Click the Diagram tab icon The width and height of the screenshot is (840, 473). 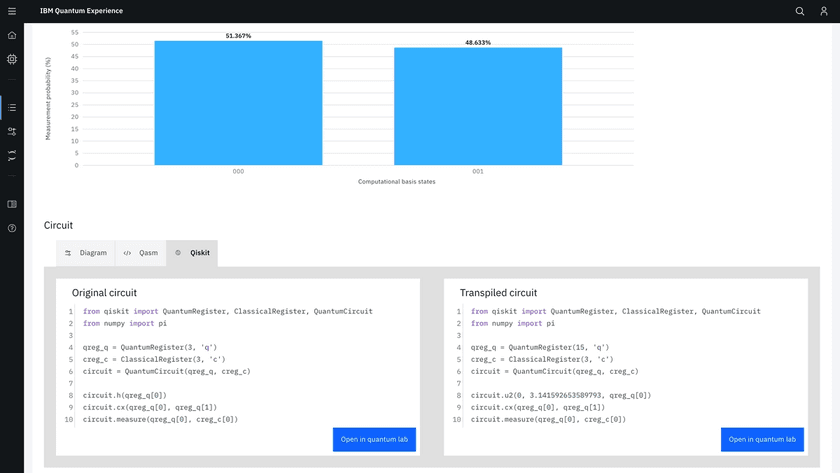68,253
